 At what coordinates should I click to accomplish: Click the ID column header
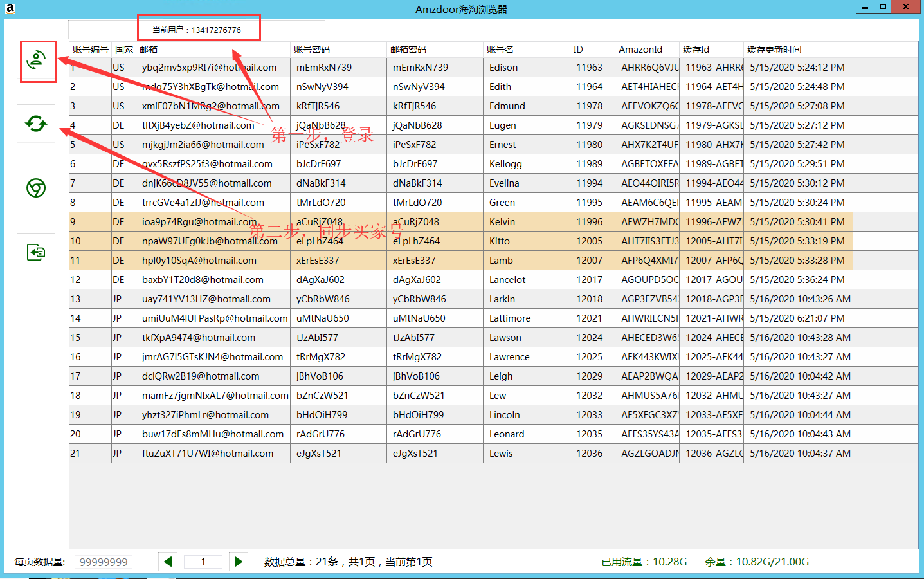point(593,50)
